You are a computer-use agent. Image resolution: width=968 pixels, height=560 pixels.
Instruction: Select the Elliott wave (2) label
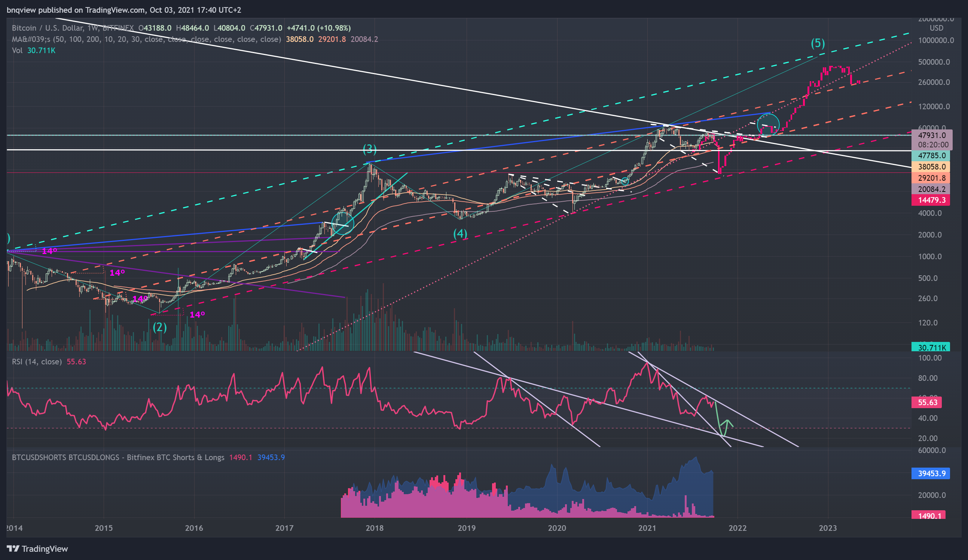pos(160,327)
